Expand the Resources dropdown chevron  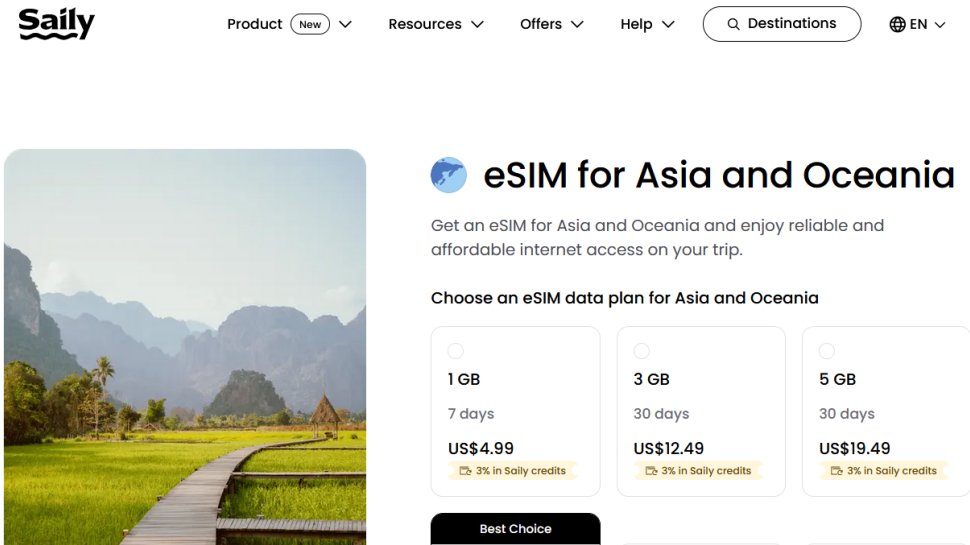(477, 25)
